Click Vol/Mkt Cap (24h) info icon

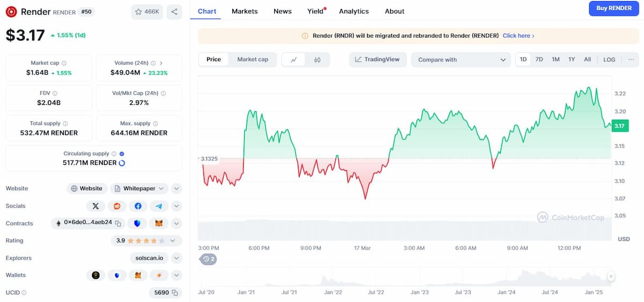click(x=163, y=94)
